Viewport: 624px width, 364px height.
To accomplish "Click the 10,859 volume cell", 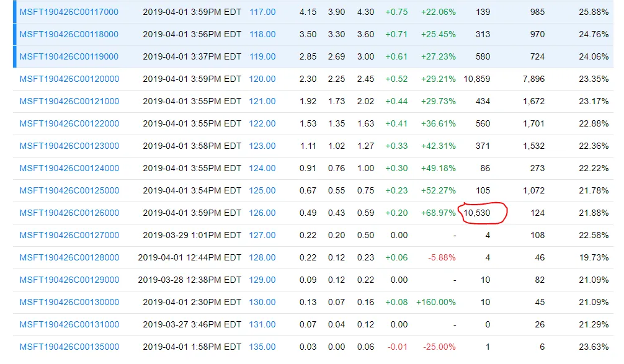I will click(476, 79).
